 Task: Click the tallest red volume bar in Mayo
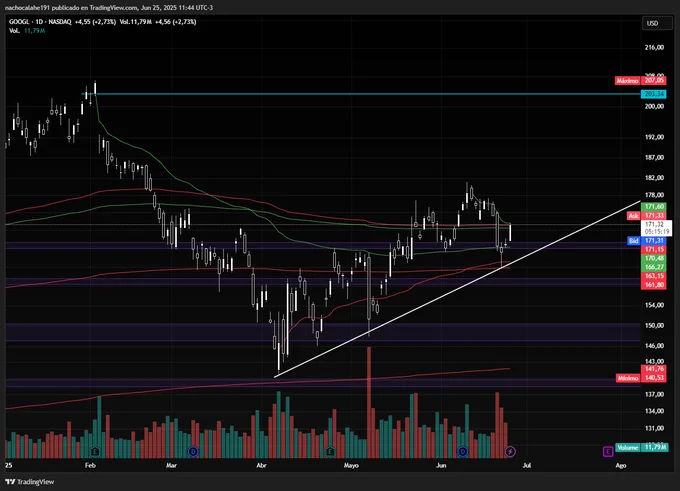pos(369,402)
